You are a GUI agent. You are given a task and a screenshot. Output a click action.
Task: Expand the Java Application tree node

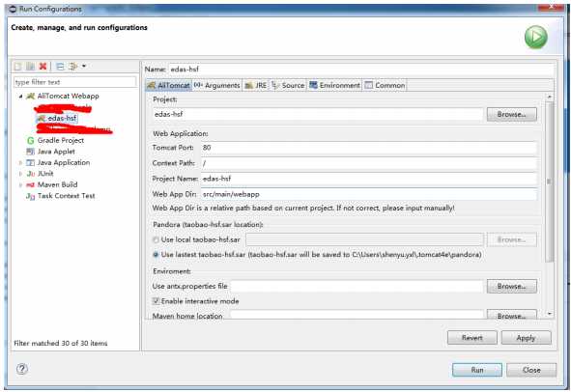20,163
